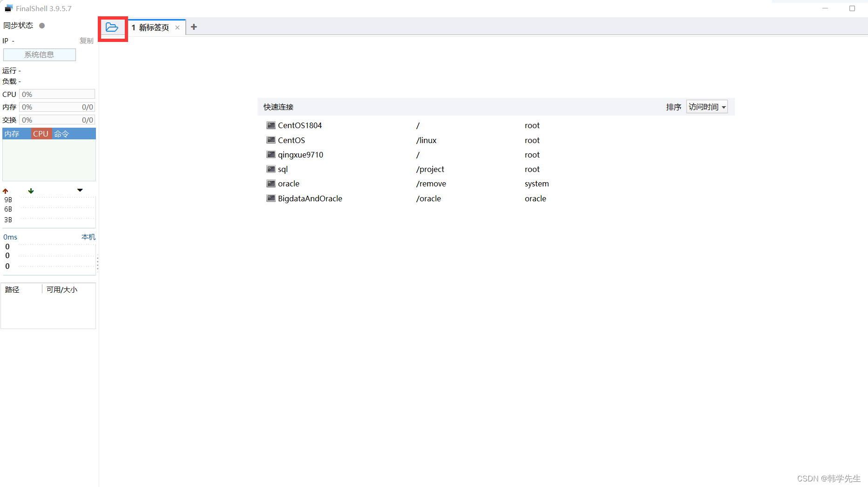Click the 快速连接 header label
This screenshot has width=868, height=487.
click(x=278, y=107)
